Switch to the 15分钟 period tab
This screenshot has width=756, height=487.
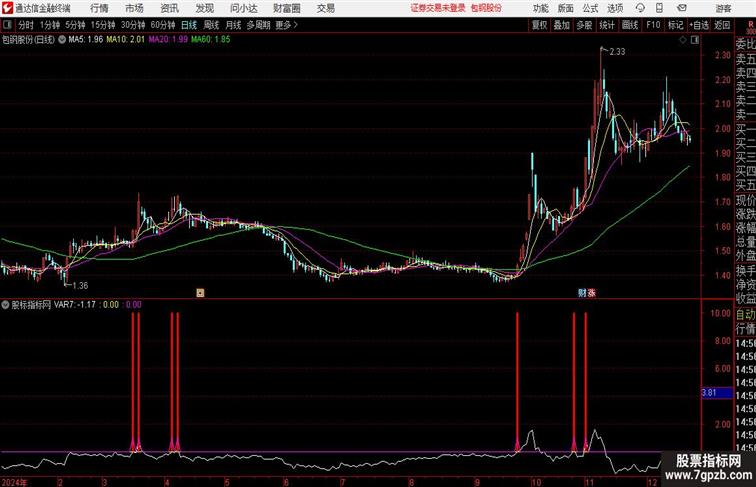[103, 25]
